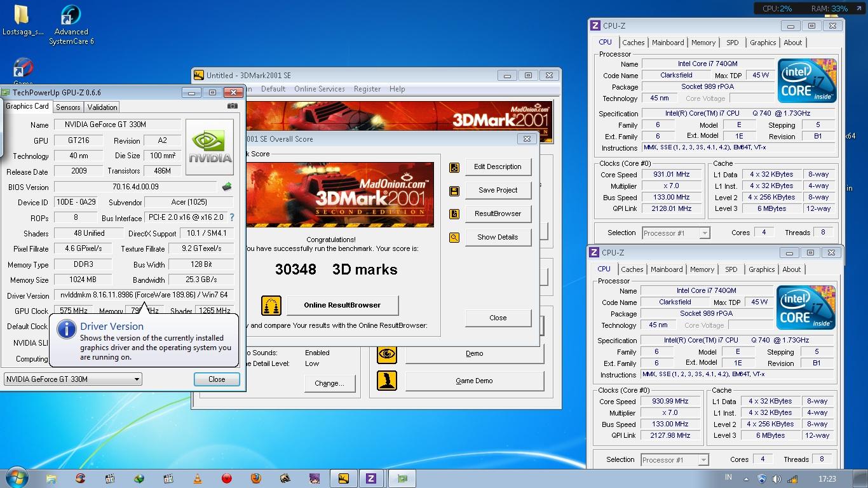Open the Windows Start menu
This screenshot has height=488, width=868.
(x=17, y=478)
